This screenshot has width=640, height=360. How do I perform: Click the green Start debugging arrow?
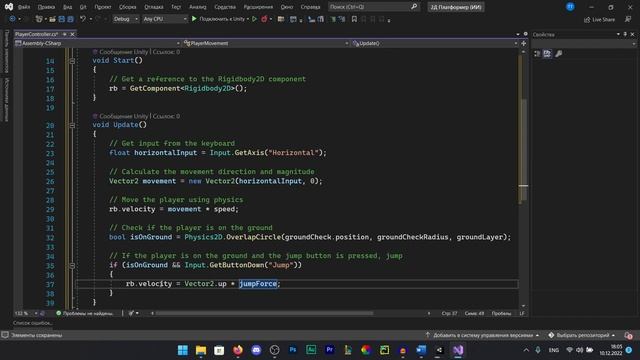pyautogui.click(x=194, y=19)
